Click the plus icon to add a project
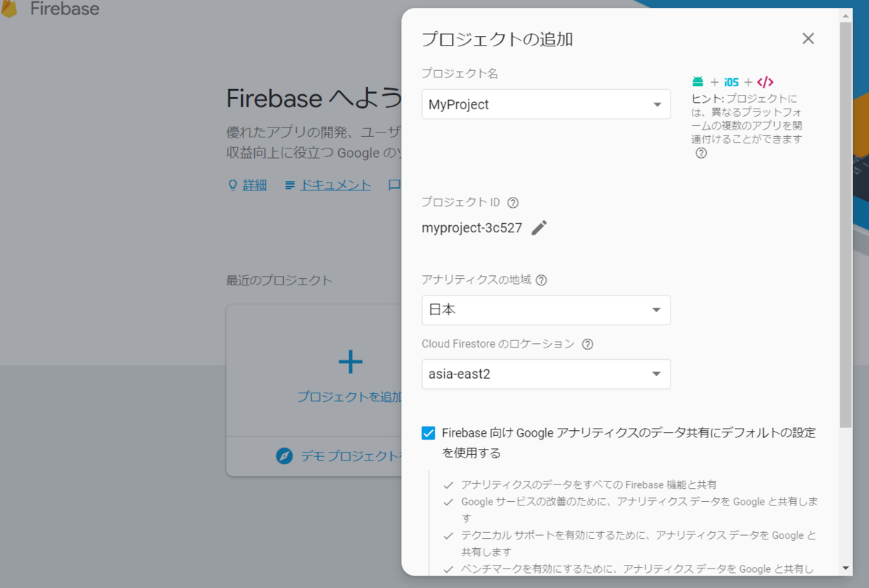 350,361
